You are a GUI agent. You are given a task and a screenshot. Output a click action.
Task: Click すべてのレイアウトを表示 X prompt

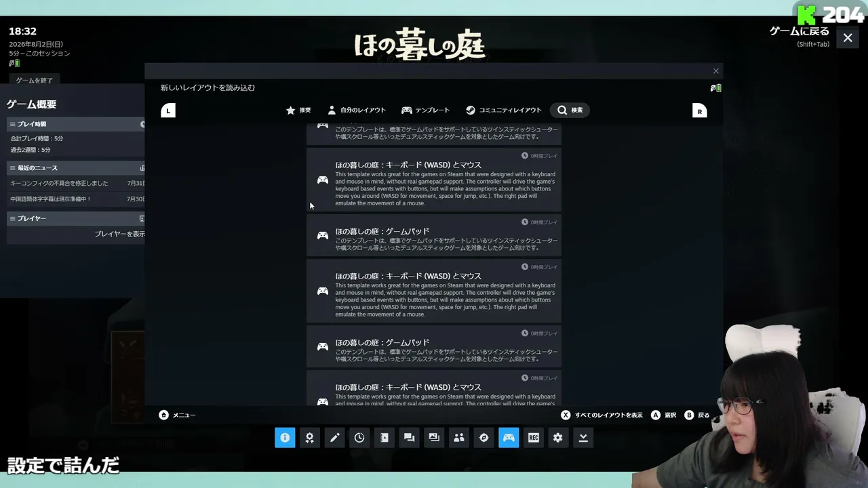point(602,415)
